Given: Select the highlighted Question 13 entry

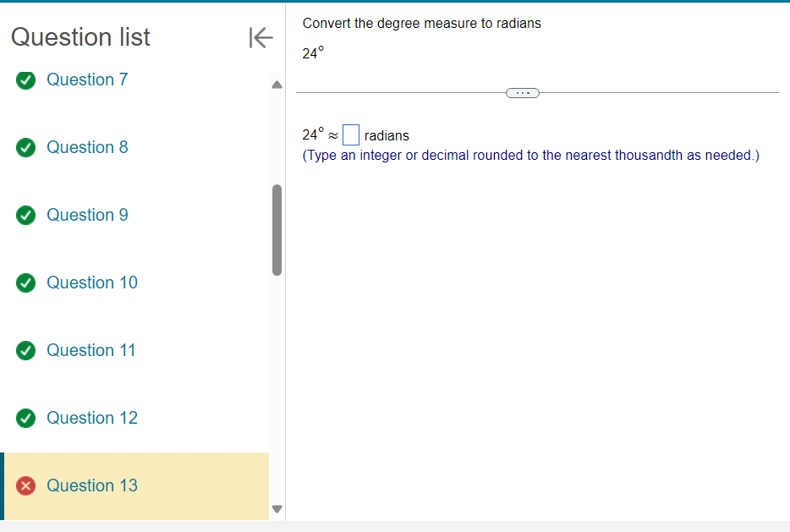Looking at the screenshot, I should (x=91, y=486).
